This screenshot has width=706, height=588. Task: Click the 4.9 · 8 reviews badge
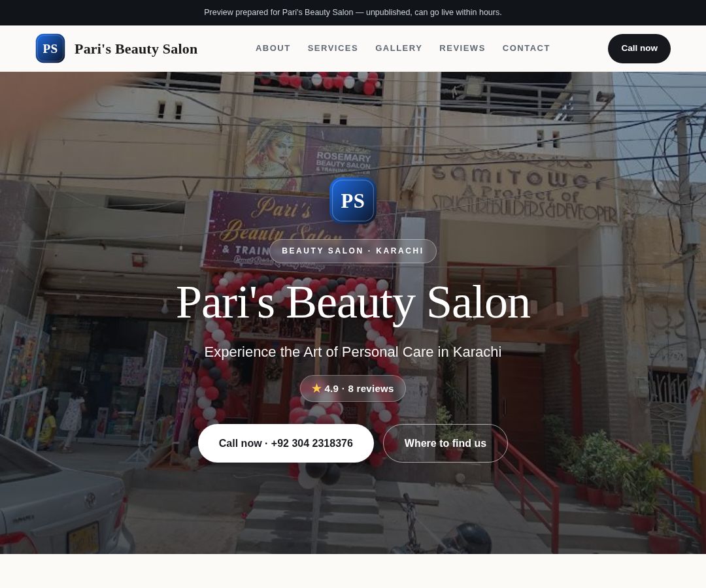352,388
